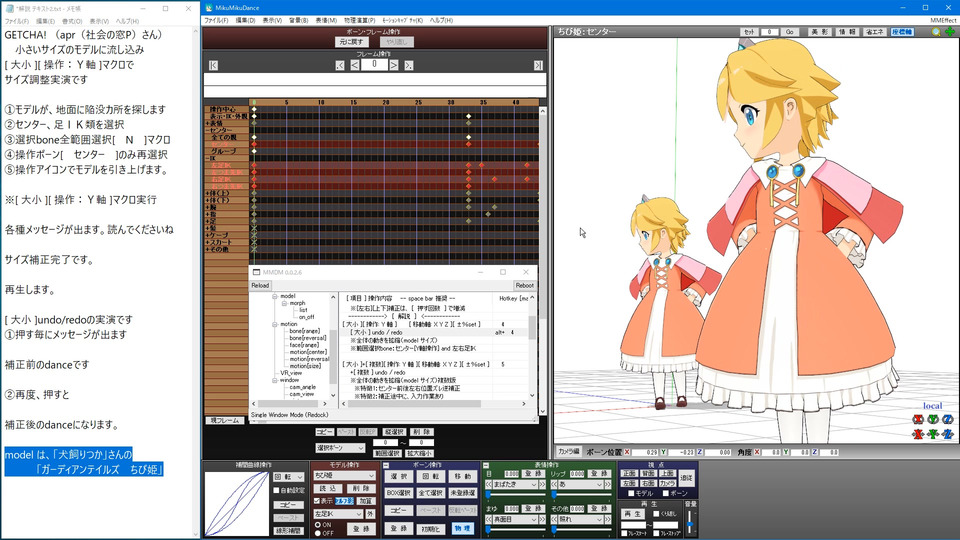The height and width of the screenshot is (540, 960).
Task: Click the green move-view cross icon
Action: pyautogui.click(x=948, y=32)
